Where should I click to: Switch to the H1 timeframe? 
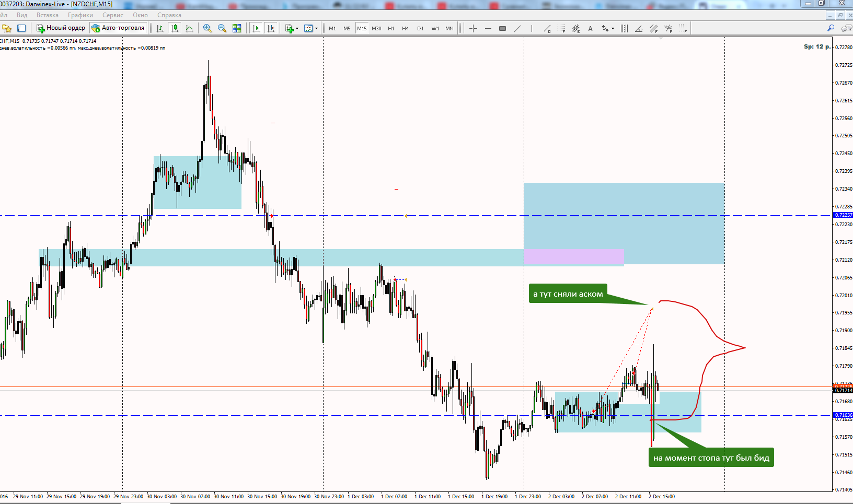point(391,28)
